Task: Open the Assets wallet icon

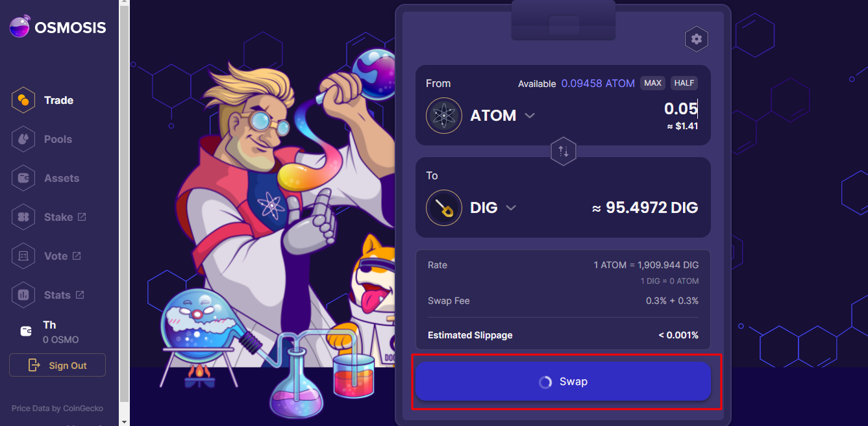Action: click(23, 178)
